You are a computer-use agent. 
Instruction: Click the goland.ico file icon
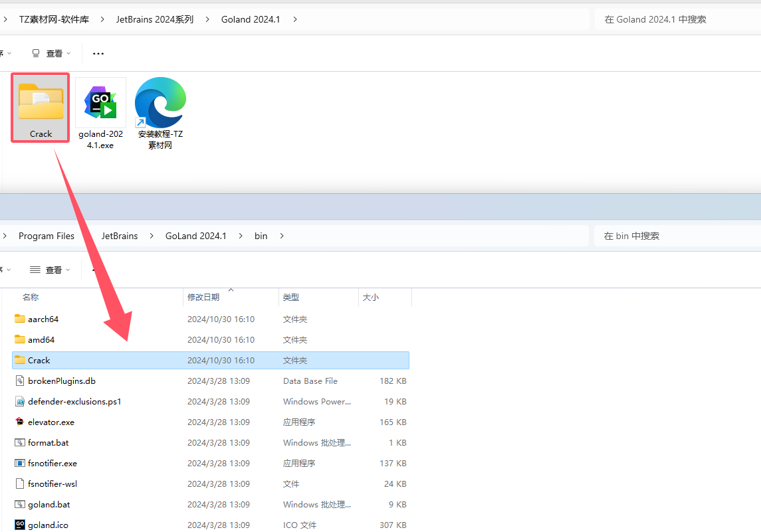click(20, 525)
